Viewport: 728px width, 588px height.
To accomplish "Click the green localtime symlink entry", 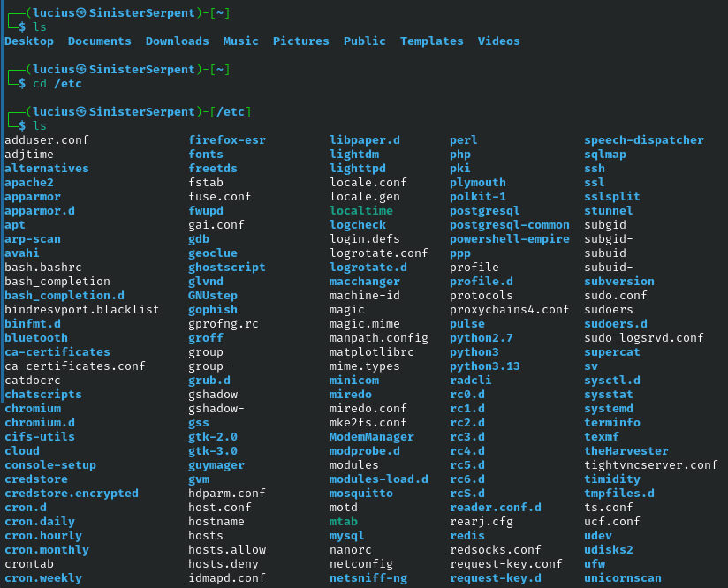I will (360, 211).
